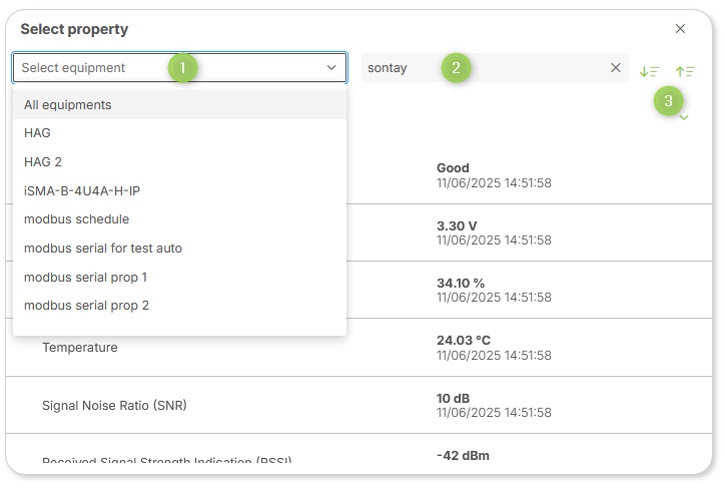Select the Temperature property row

359,348
